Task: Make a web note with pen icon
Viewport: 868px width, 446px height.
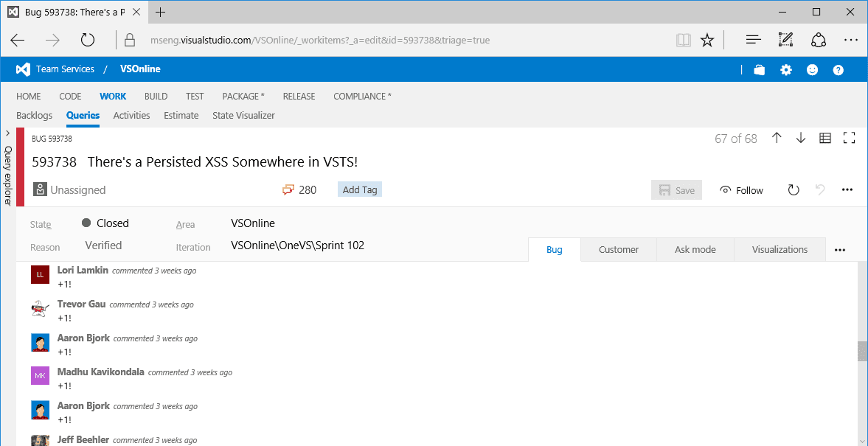Action: [x=785, y=40]
